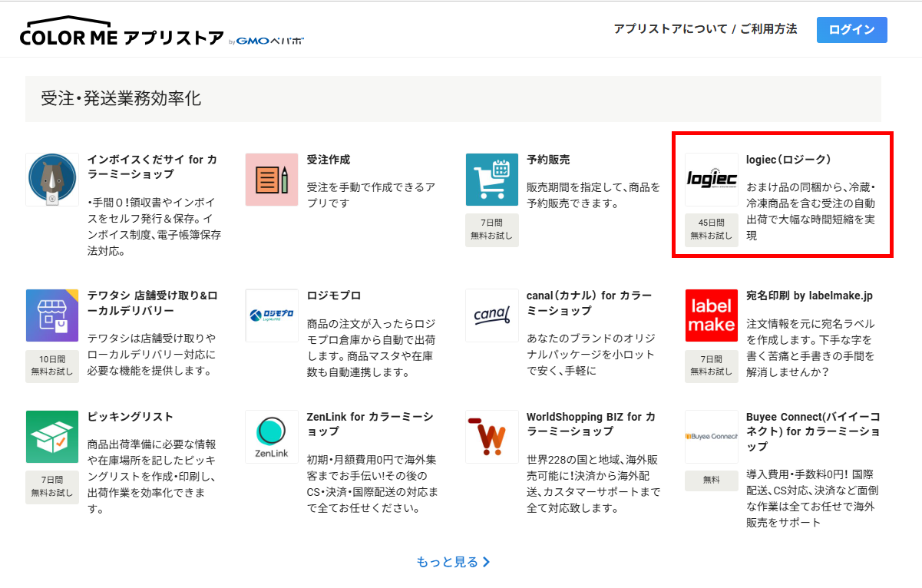Click もっと見る link
This screenshot has height=588, width=922.
pyautogui.click(x=448, y=562)
